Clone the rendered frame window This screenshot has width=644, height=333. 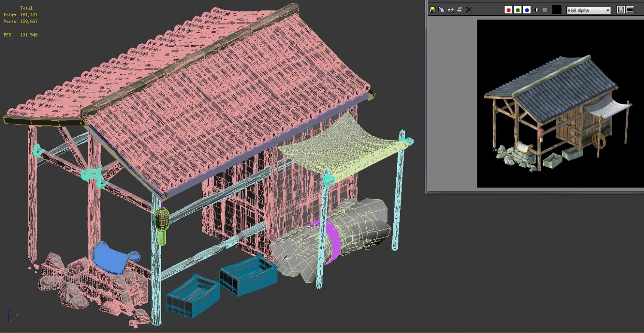point(450,9)
